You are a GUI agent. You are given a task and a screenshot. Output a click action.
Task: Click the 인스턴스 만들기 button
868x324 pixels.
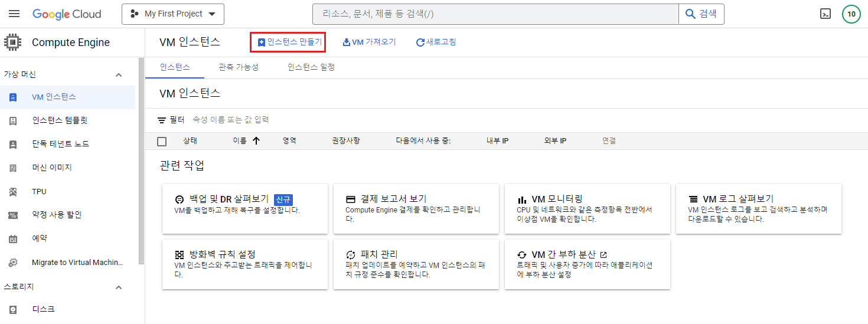(290, 42)
